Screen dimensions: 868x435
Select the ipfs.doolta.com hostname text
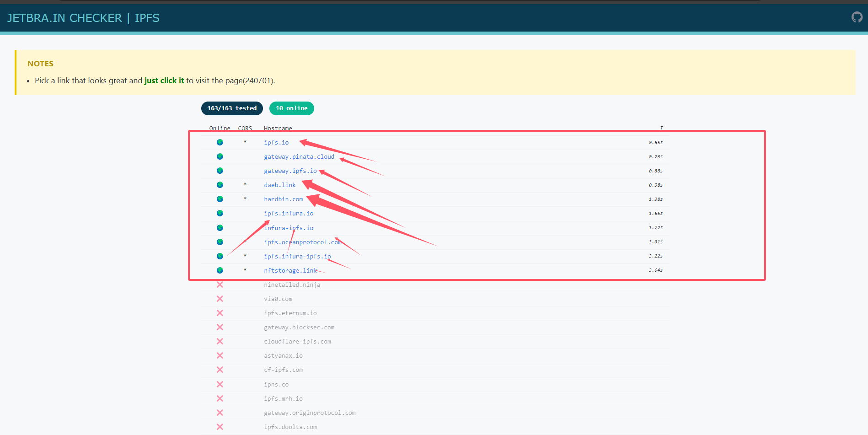coord(290,427)
